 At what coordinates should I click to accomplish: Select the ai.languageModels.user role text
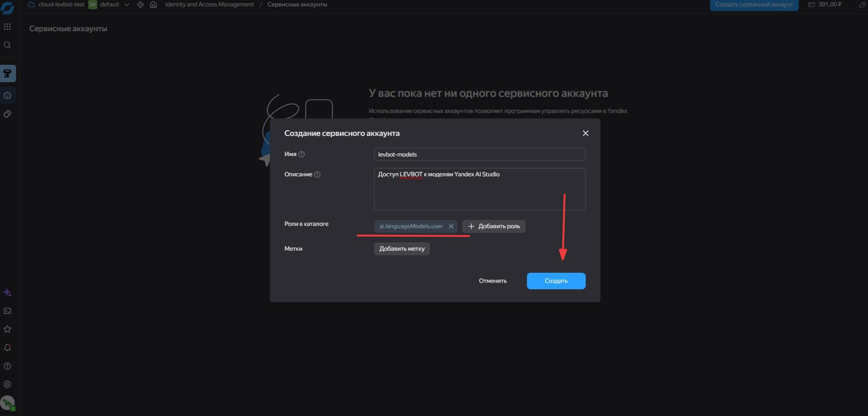[411, 226]
